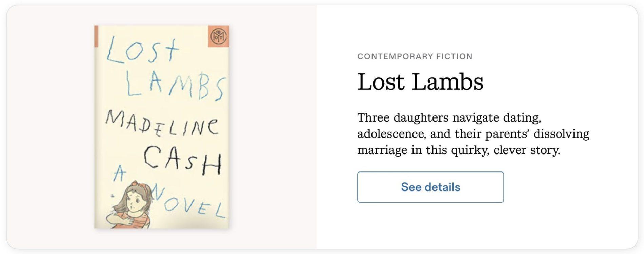Click the book description paragraph

click(473, 134)
